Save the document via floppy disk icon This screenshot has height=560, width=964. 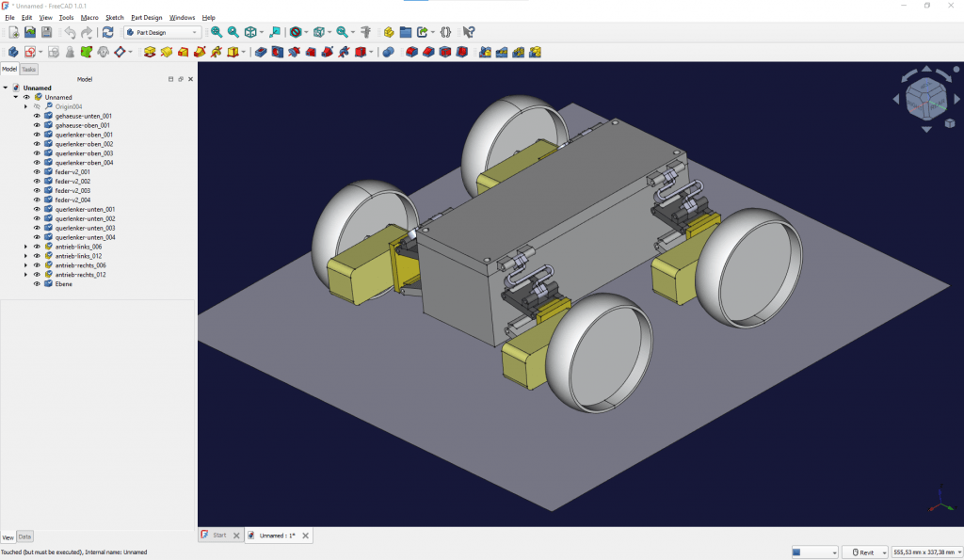(x=47, y=33)
